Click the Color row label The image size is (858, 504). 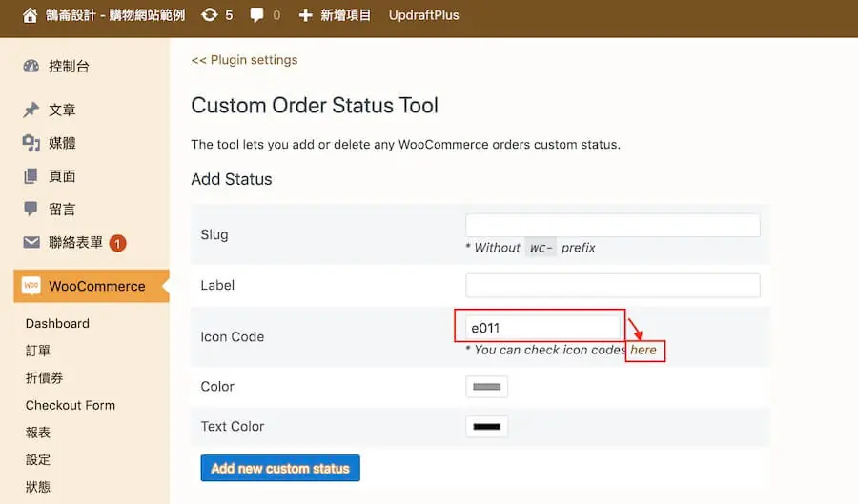pyautogui.click(x=217, y=387)
